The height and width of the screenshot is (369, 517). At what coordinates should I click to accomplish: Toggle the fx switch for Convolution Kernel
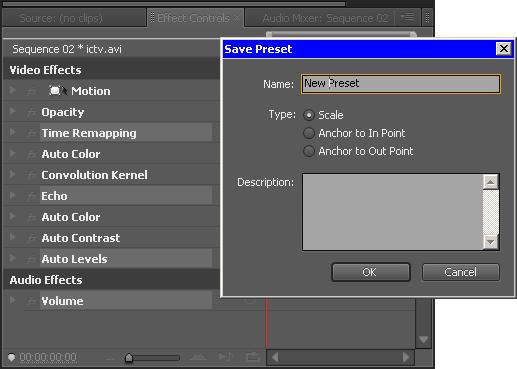pos(32,175)
